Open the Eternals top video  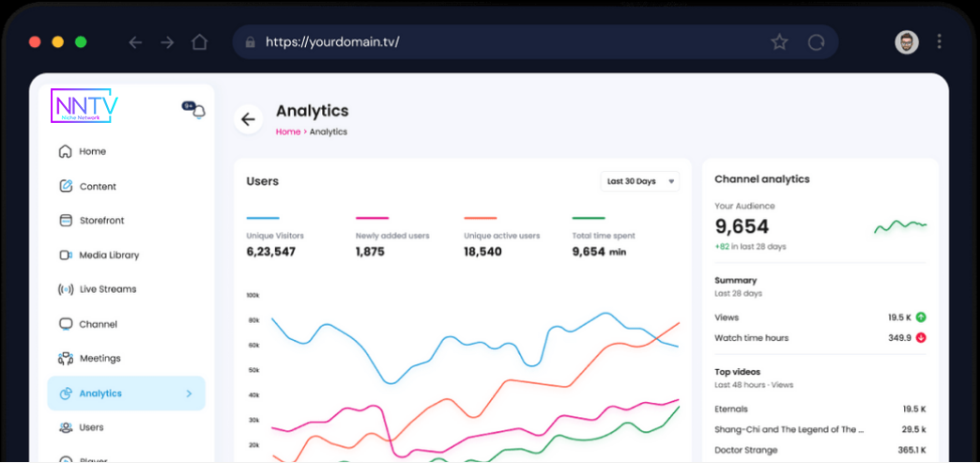[x=731, y=409]
